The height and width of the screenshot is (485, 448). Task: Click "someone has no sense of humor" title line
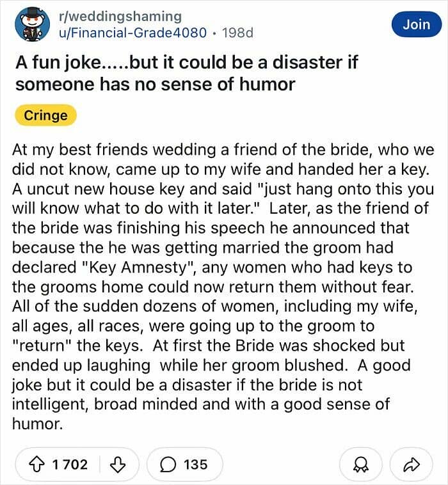click(156, 84)
